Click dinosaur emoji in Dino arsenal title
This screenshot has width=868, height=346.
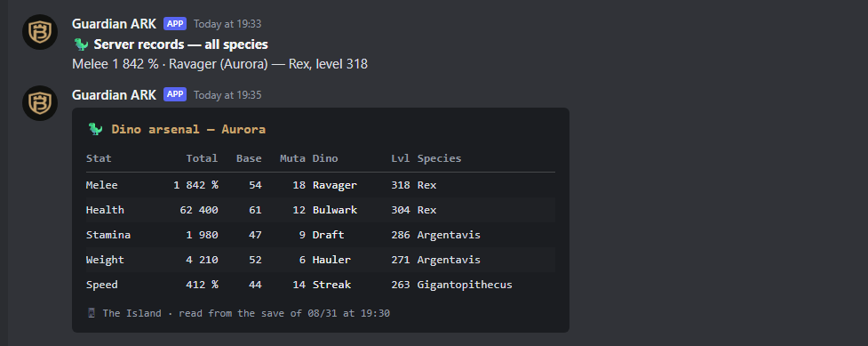(x=95, y=129)
